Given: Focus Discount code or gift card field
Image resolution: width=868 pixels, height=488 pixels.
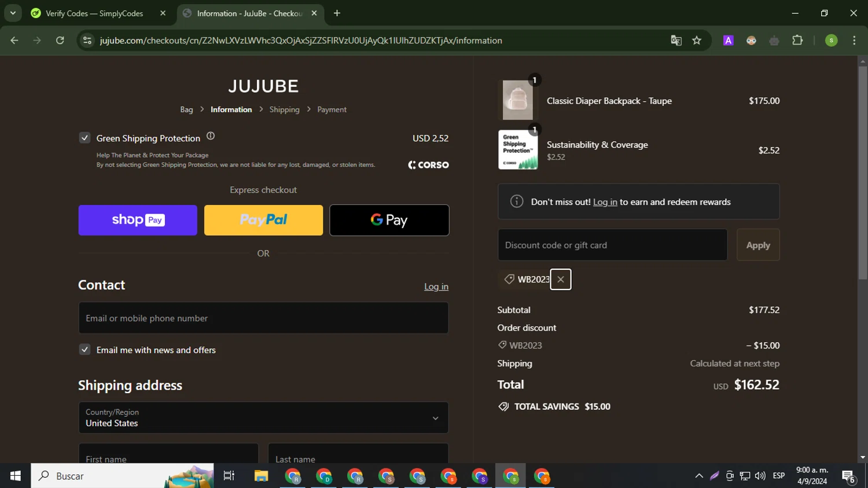Looking at the screenshot, I should (612, 245).
